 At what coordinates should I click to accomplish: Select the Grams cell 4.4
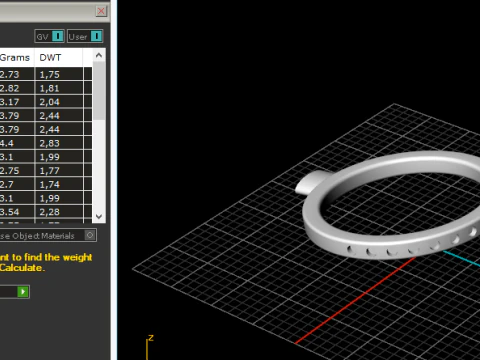[x=17, y=143]
